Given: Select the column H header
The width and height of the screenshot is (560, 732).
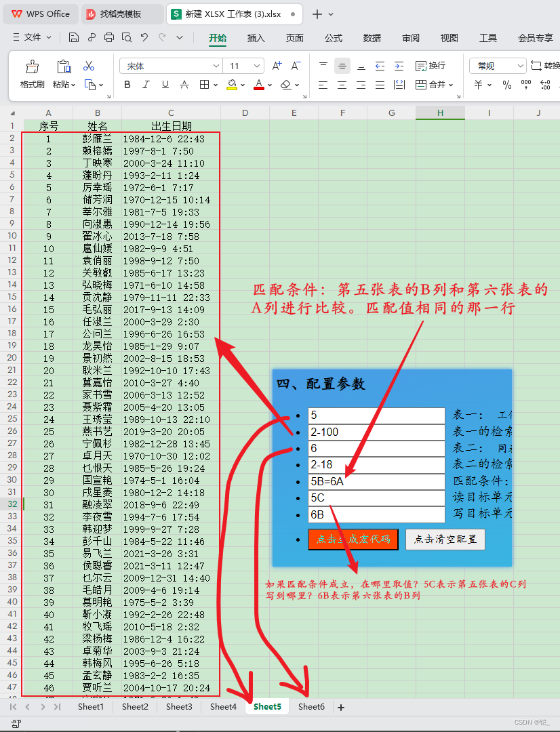Looking at the screenshot, I should point(440,113).
